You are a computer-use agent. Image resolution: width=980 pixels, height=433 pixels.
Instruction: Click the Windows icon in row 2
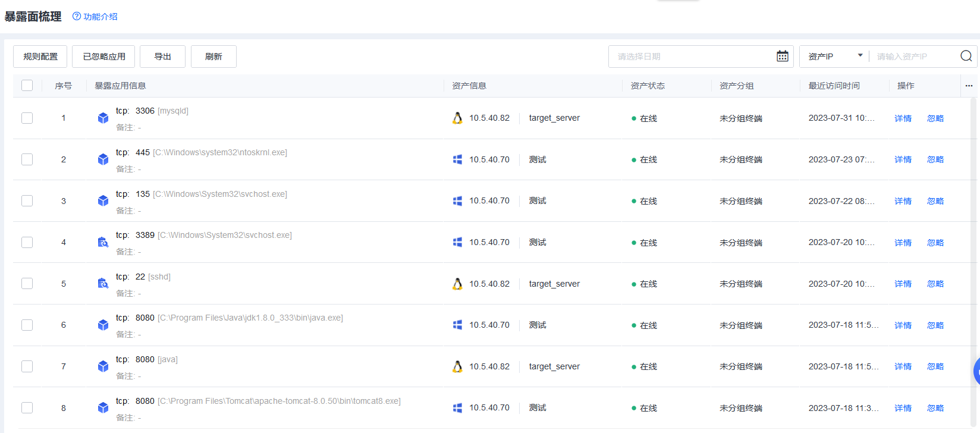[457, 159]
